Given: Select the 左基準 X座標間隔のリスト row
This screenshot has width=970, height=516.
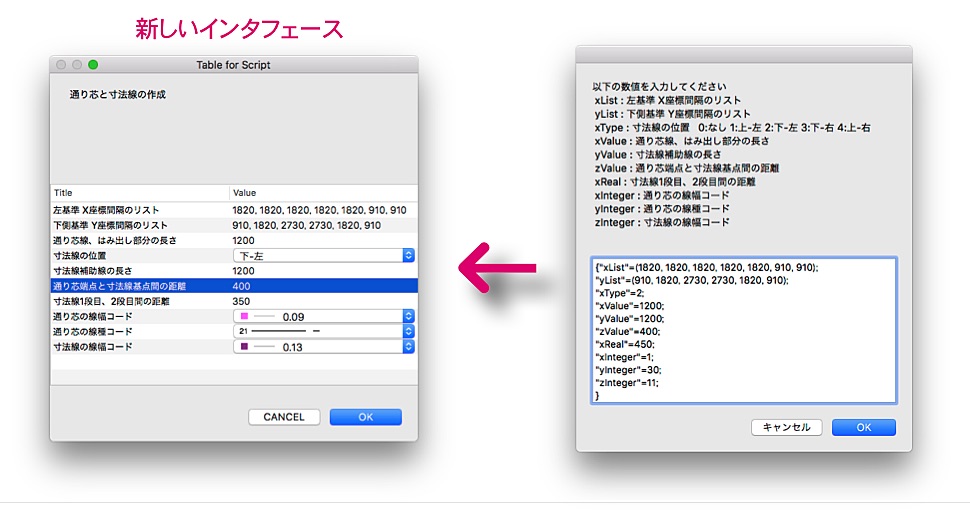Looking at the screenshot, I should coord(139,211).
